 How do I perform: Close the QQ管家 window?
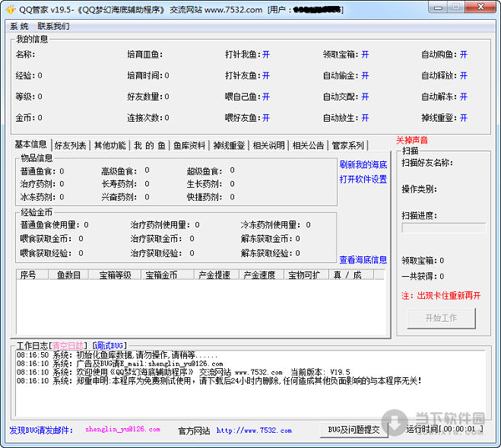[481, 7]
